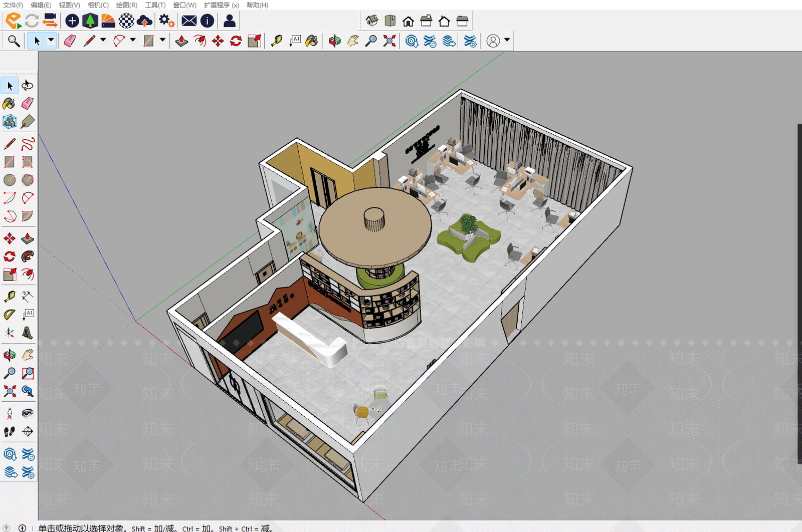This screenshot has height=532, width=802.
Task: Open the Rectangle shape dropdown arrow
Action: click(x=162, y=40)
